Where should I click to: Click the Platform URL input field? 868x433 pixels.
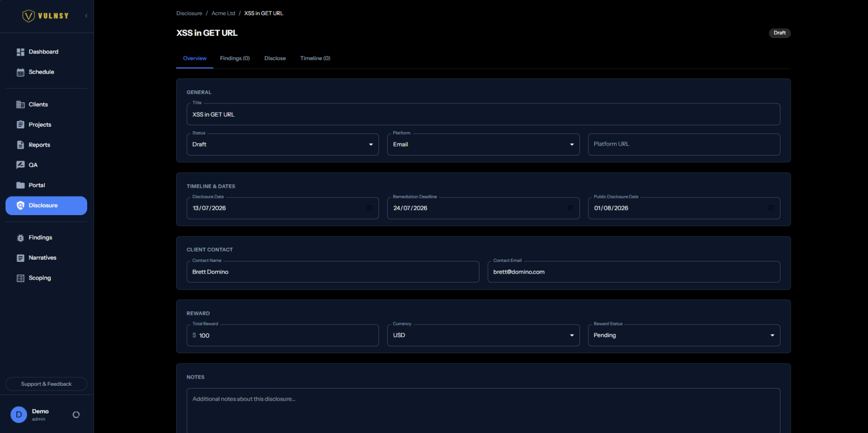(684, 144)
